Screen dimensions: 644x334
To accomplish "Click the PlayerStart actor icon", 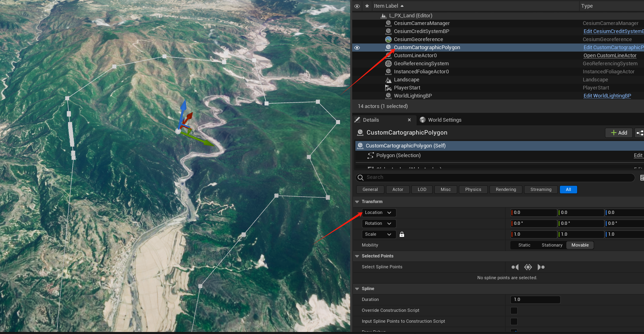I will pyautogui.click(x=388, y=88).
